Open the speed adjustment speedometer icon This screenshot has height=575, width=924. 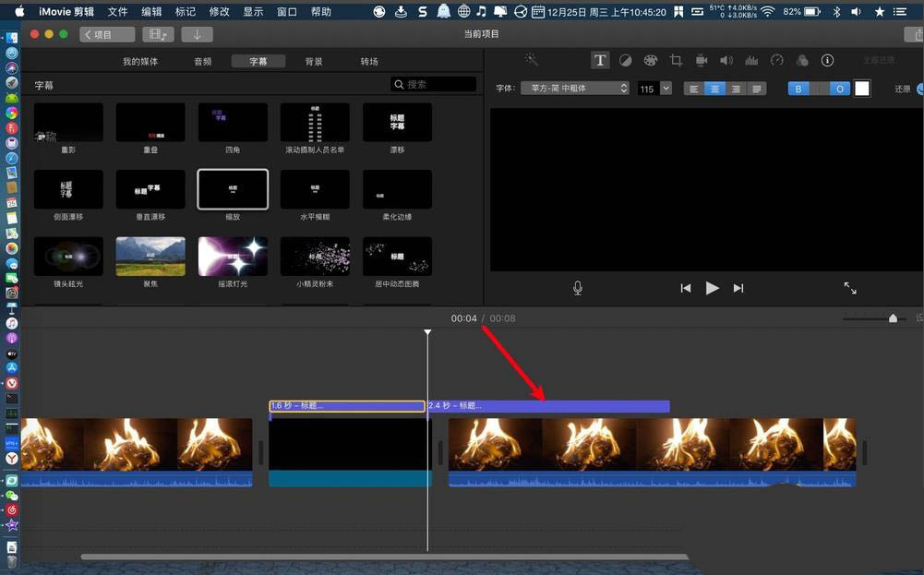777,60
